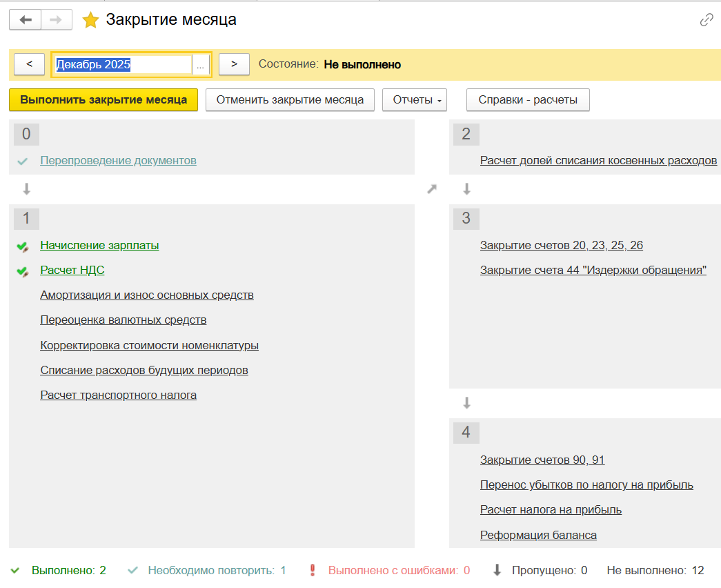Click the teal checkmark in Необходимо повторить legend
The width and height of the screenshot is (721, 588).
(133, 571)
